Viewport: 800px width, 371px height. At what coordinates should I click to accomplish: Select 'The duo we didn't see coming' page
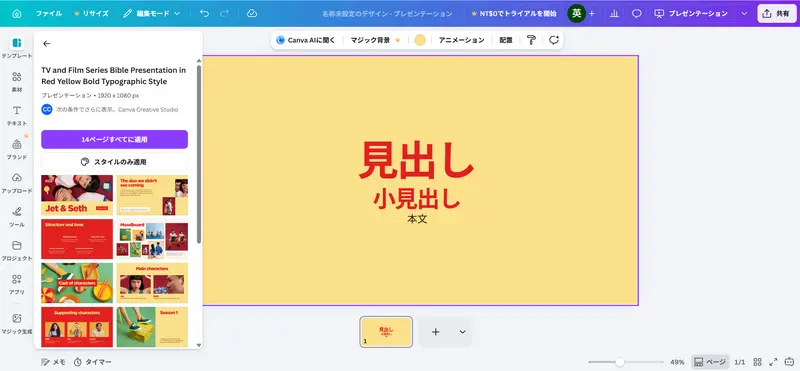click(x=152, y=195)
